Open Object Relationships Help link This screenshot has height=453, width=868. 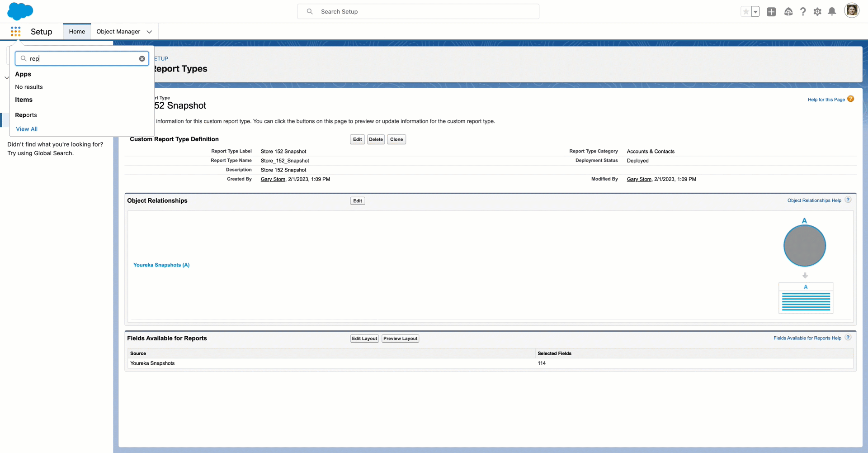(x=814, y=200)
